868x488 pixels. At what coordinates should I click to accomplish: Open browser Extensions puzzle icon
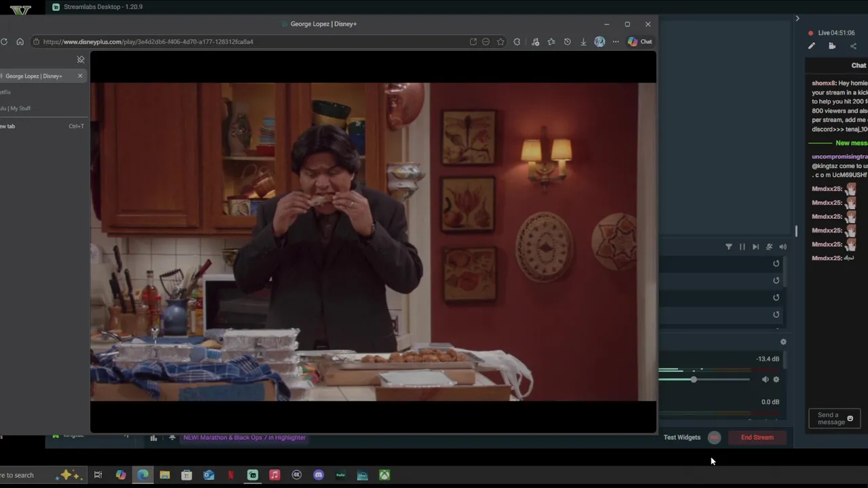pyautogui.click(x=517, y=41)
